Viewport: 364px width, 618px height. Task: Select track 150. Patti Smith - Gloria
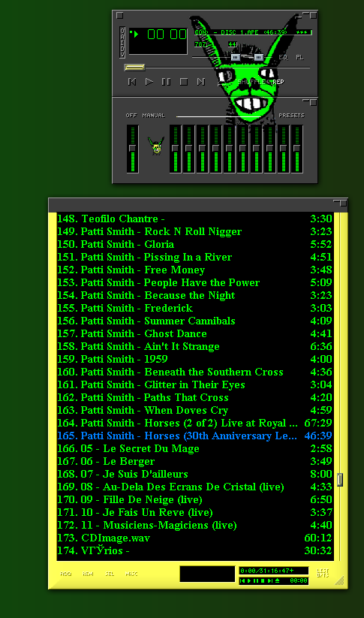[195, 244]
